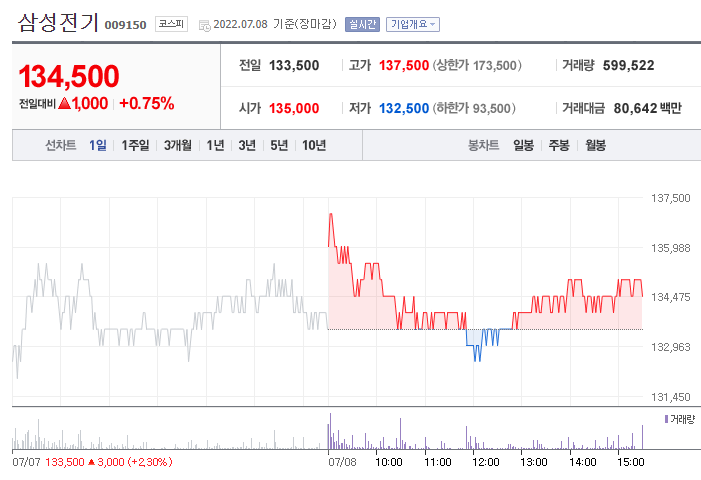Click the 실시간 real-time button
Image resolution: width=701 pixels, height=480 pixels.
click(x=362, y=24)
